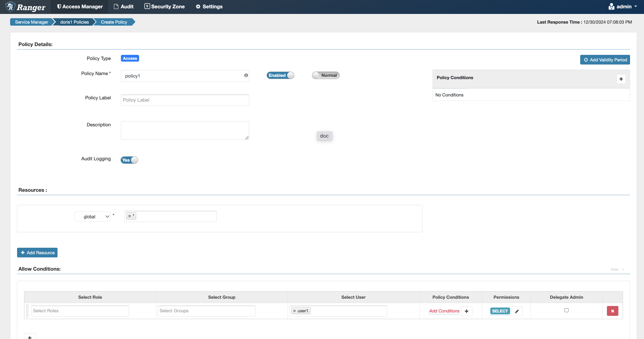The image size is (644, 339).
Task: Remove the user1 tag from Select User
Action: coord(295,311)
